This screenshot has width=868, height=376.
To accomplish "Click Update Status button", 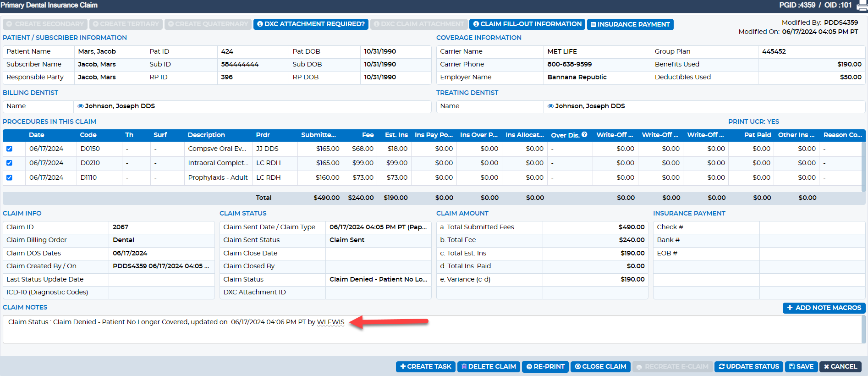I will coord(749,366).
